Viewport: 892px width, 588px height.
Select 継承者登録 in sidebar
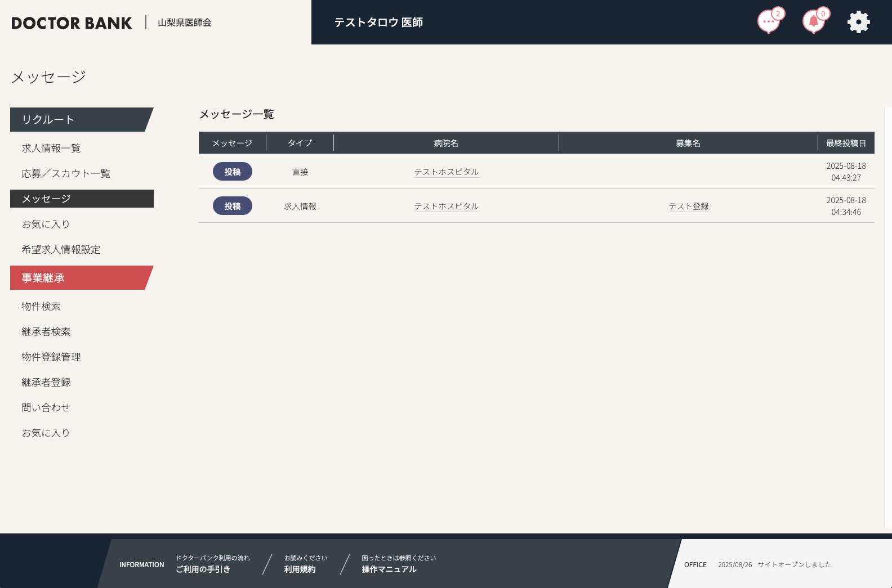tap(46, 382)
